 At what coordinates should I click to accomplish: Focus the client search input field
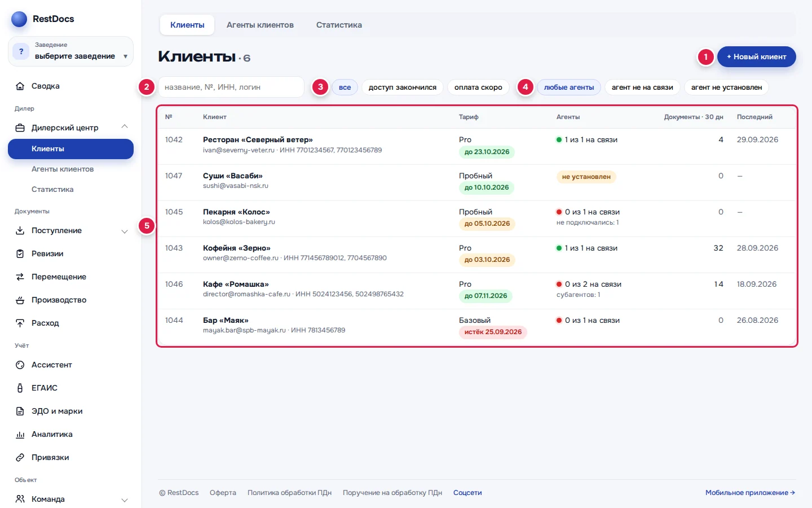231,87
